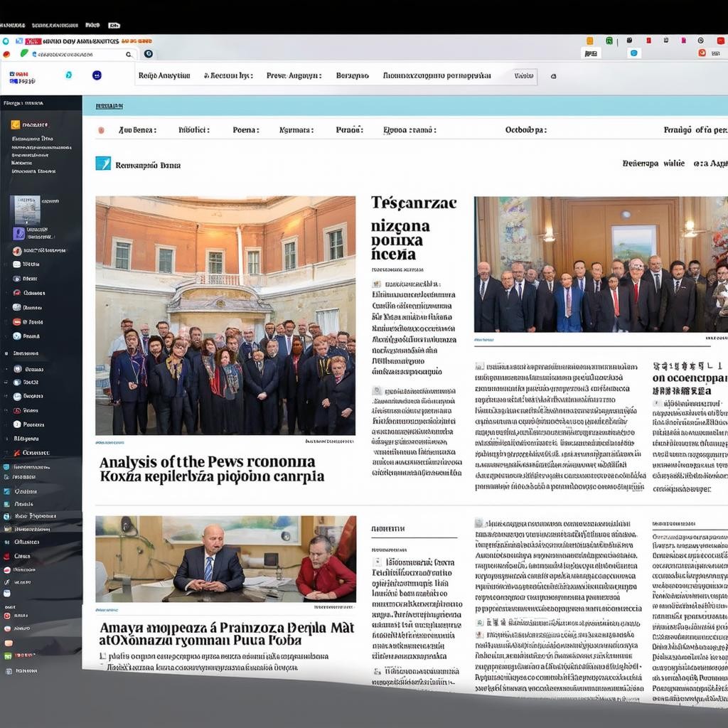This screenshot has width=728, height=728.
Task: Click the light blue shield icon in toolbar
Action: (633, 53)
